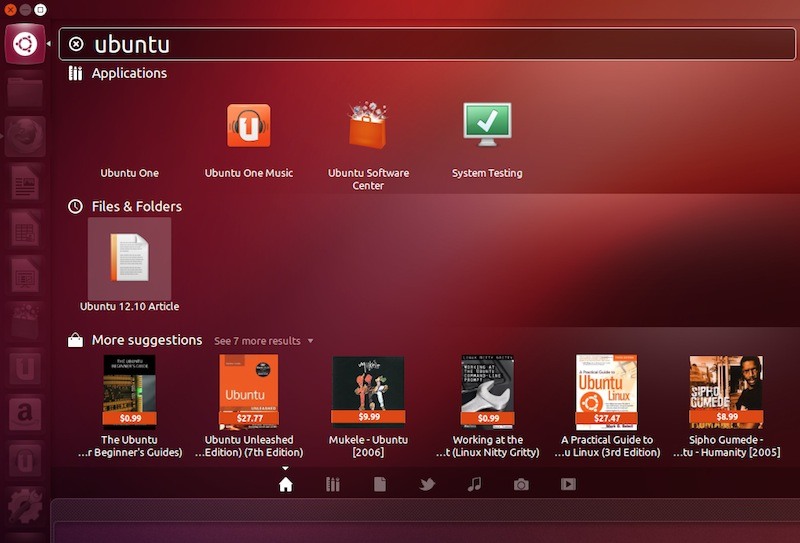Open System Settings in launcher
Image resolution: width=800 pixels, height=543 pixels.
coord(25,505)
